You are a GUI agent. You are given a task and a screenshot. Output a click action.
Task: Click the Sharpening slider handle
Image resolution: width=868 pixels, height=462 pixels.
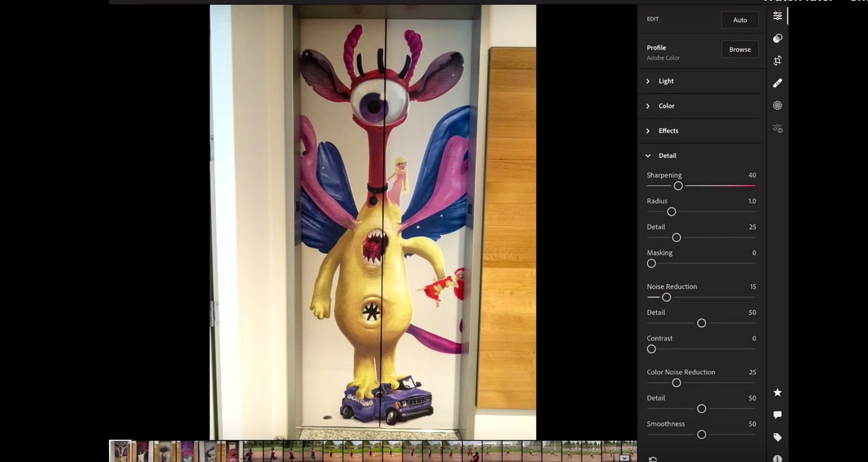click(678, 186)
